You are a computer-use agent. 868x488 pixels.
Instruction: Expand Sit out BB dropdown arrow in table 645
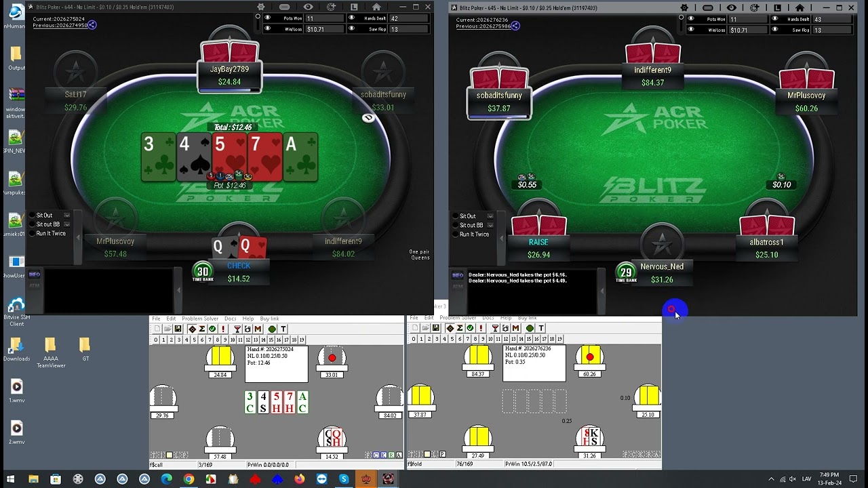click(x=490, y=225)
